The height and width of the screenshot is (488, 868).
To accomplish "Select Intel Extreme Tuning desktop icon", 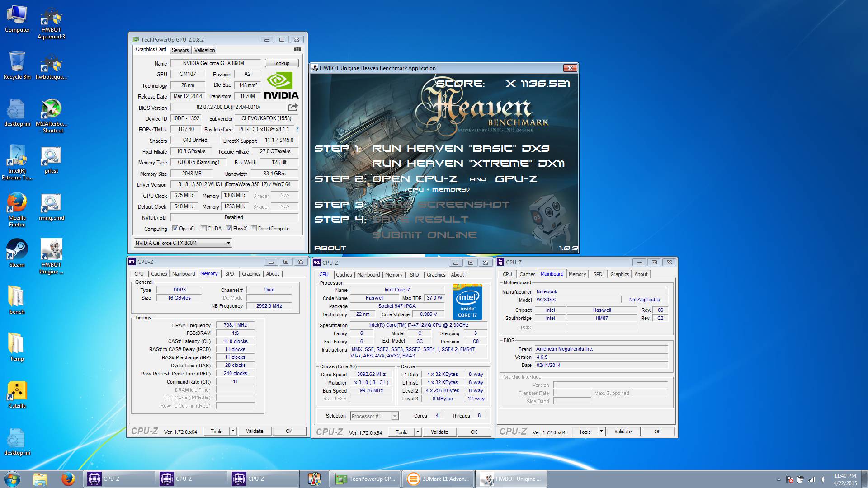I will point(17,163).
